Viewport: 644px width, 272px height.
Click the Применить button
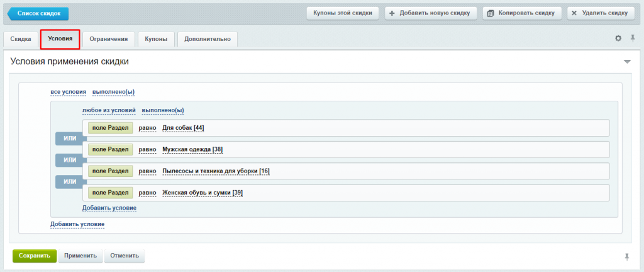click(x=80, y=256)
